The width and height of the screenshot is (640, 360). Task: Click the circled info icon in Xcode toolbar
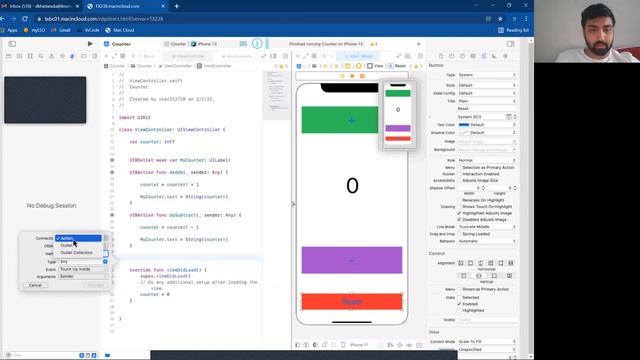point(257,44)
